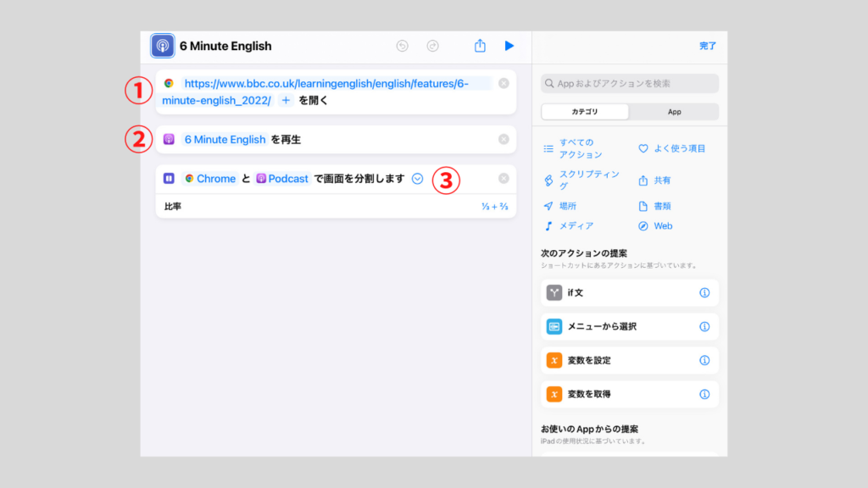
Task: Open Web category
Action: (x=655, y=225)
